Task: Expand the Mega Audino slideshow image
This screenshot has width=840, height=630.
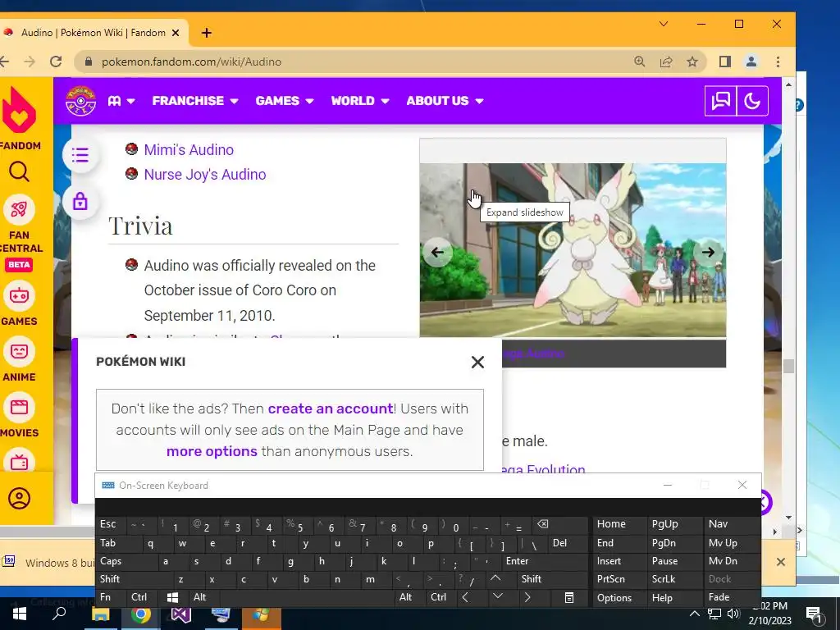Action: click(x=573, y=250)
